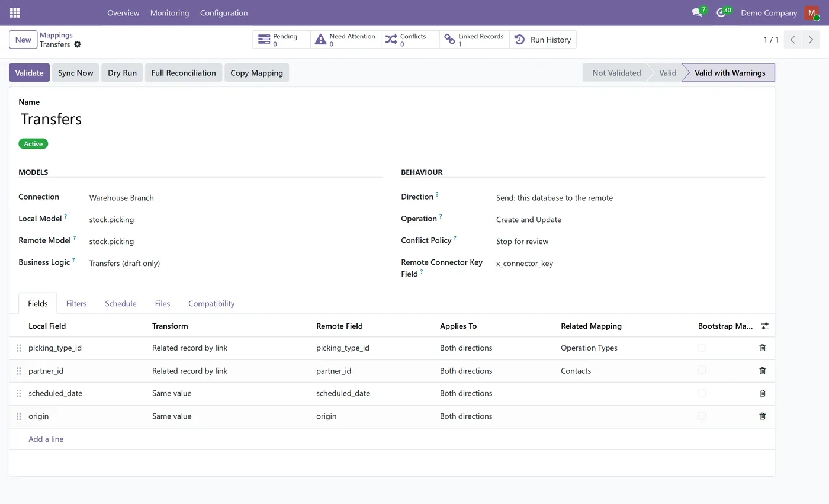Delete the partner_id field row
The width and height of the screenshot is (829, 504).
click(x=762, y=371)
